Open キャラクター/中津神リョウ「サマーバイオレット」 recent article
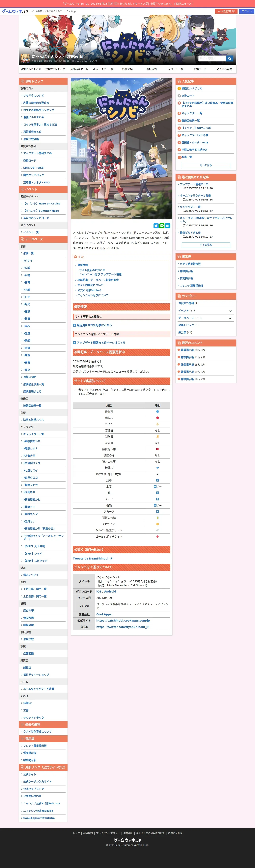This screenshot has width=255, height=868. tap(206, 220)
